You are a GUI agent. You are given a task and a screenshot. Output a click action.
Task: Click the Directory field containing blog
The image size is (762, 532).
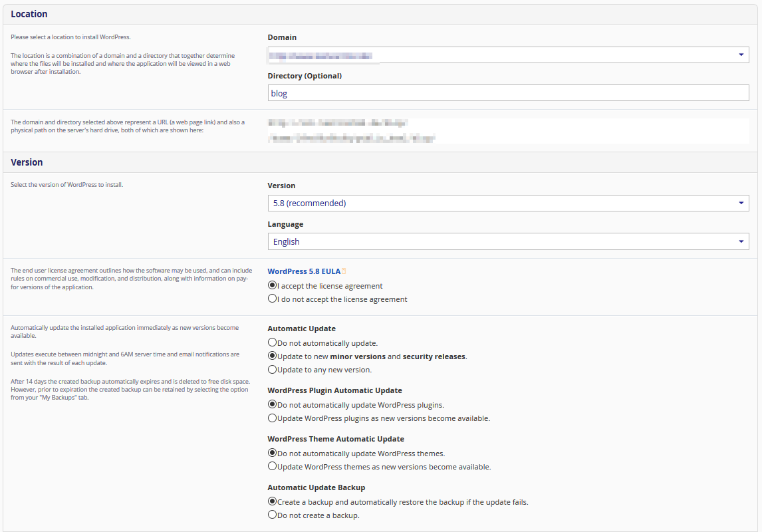tap(508, 93)
